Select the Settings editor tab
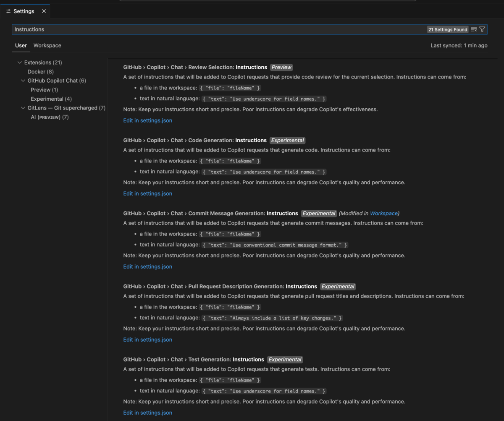Screen dimensions: 504x421 click(25, 11)
